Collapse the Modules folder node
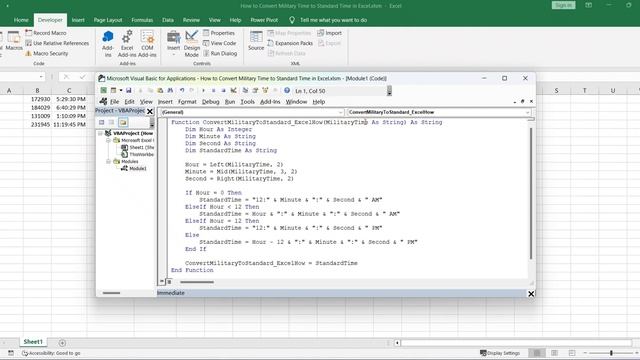 [x=109, y=161]
